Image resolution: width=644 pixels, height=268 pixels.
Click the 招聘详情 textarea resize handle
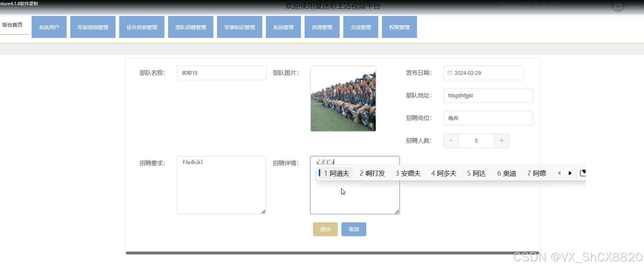pyautogui.click(x=397, y=212)
